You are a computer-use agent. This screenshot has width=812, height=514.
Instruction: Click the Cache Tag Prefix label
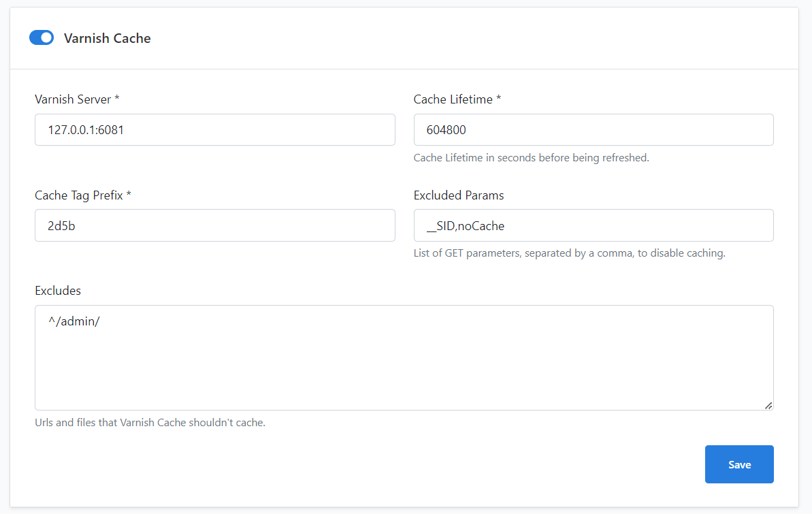pyautogui.click(x=79, y=195)
